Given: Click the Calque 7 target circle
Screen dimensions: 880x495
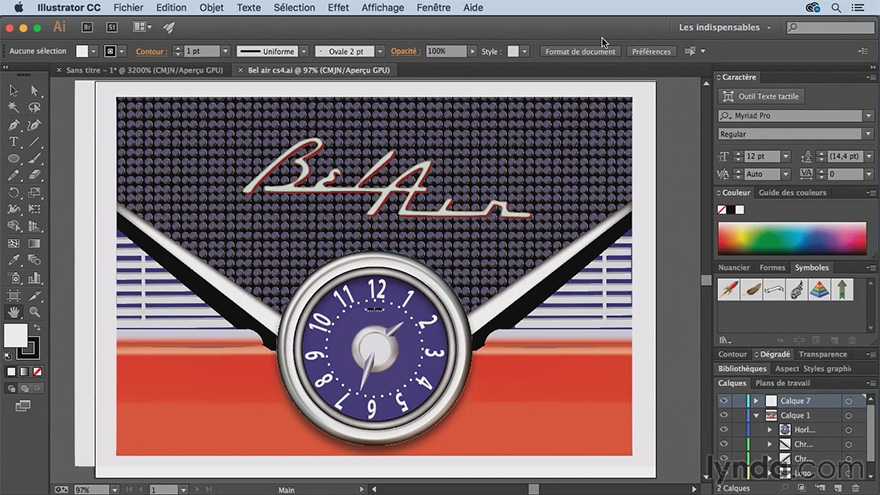Looking at the screenshot, I should [x=849, y=401].
